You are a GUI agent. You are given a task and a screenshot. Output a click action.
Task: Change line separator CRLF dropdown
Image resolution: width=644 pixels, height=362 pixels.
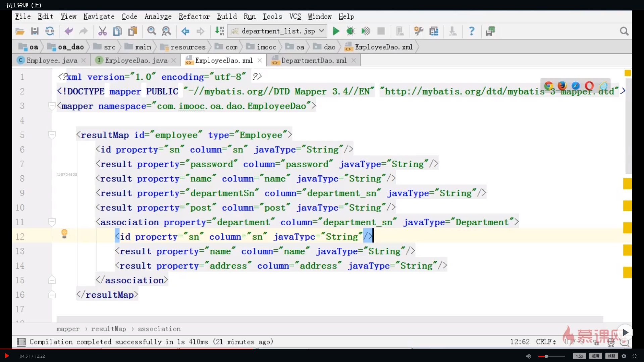pos(546,342)
